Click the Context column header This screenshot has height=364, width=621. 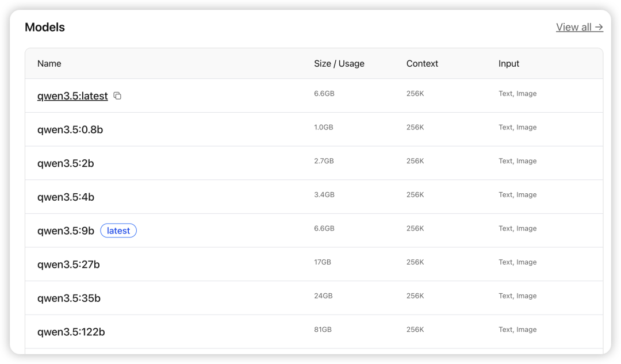422,63
